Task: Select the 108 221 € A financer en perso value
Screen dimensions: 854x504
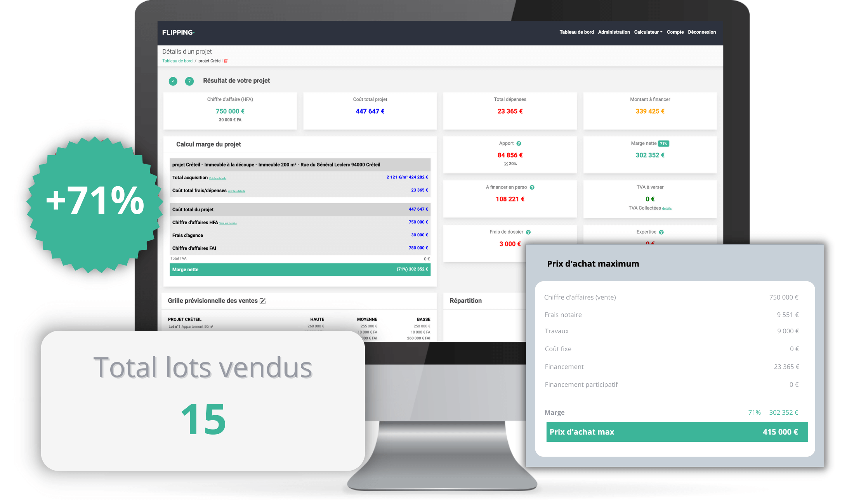Action: click(510, 199)
